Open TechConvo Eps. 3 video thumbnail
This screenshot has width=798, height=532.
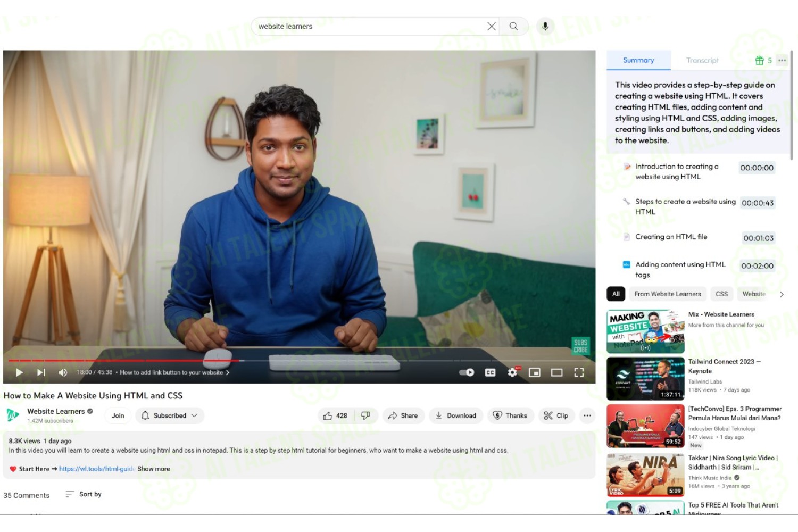pos(645,426)
